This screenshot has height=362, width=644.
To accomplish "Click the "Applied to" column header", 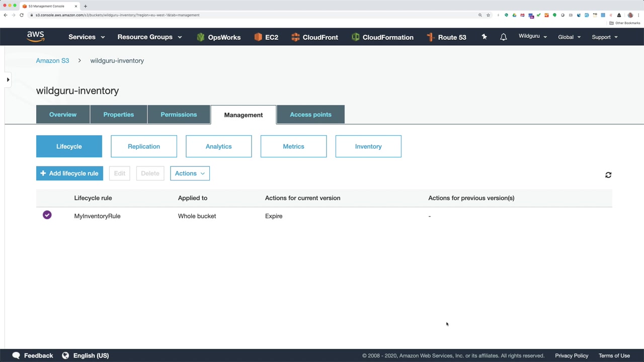I will point(193,198).
